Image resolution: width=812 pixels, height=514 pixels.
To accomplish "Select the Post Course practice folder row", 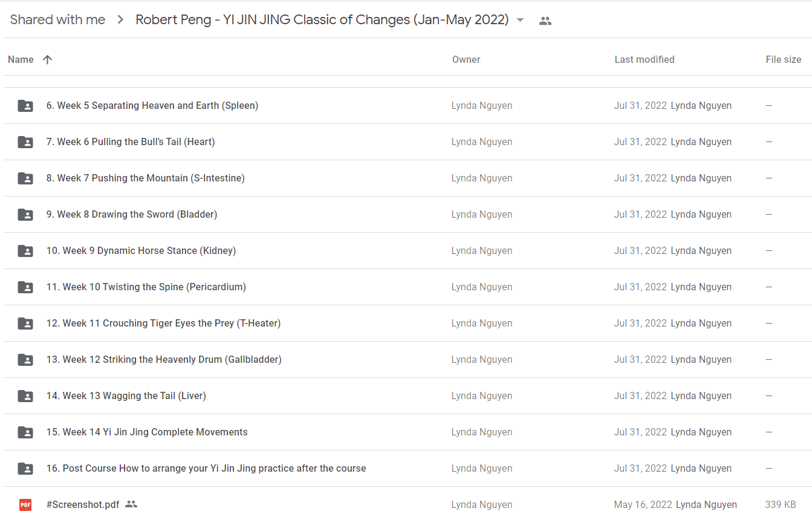I will (406, 469).
